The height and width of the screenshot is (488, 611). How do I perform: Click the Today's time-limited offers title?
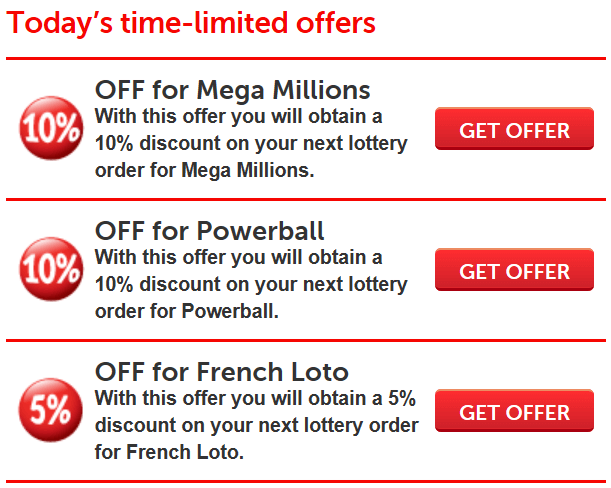191,23
